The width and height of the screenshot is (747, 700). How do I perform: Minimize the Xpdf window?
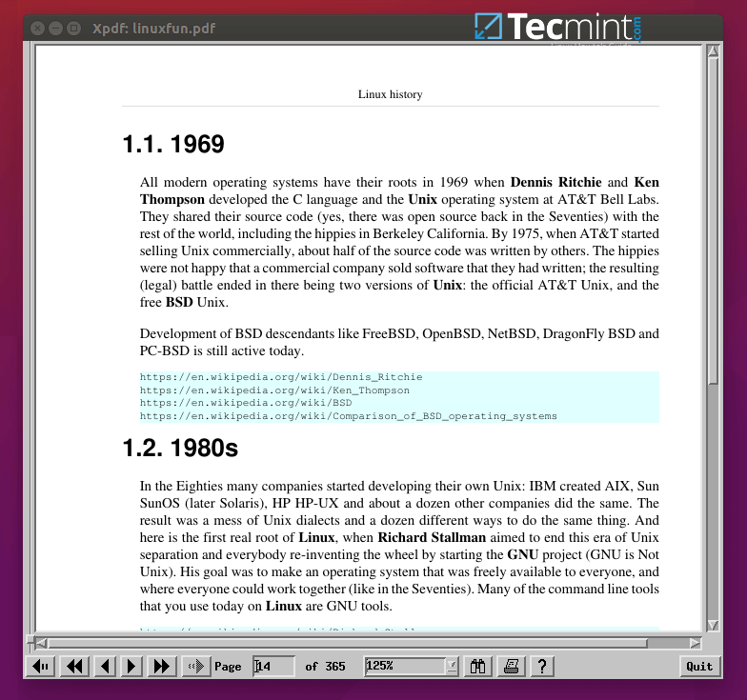pos(55,29)
